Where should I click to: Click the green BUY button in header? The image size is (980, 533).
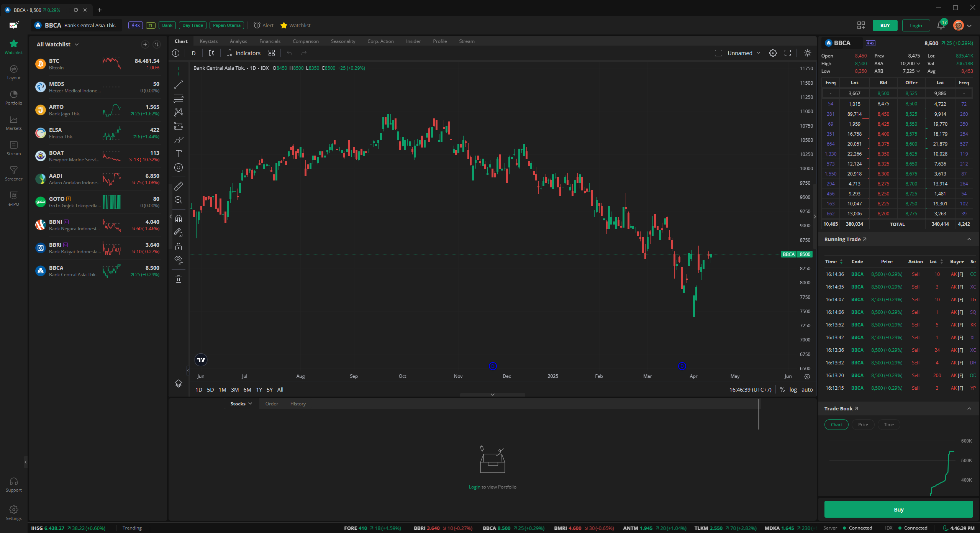tap(885, 25)
